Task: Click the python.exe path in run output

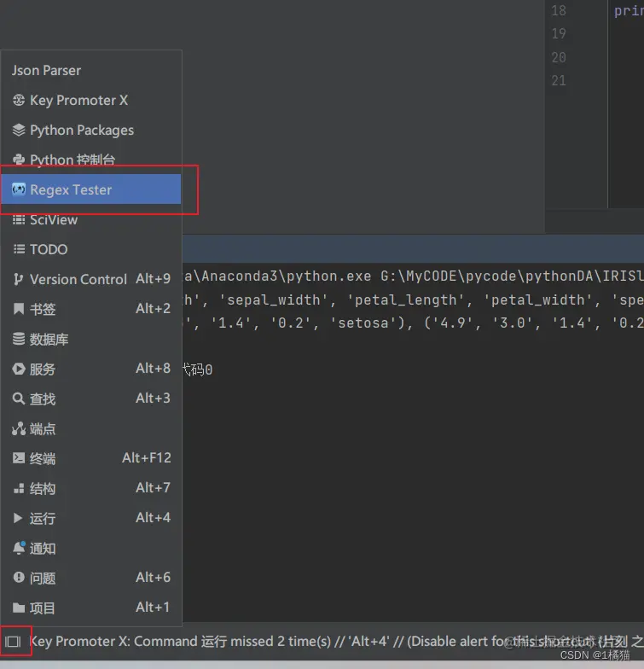Action: tap(277, 276)
